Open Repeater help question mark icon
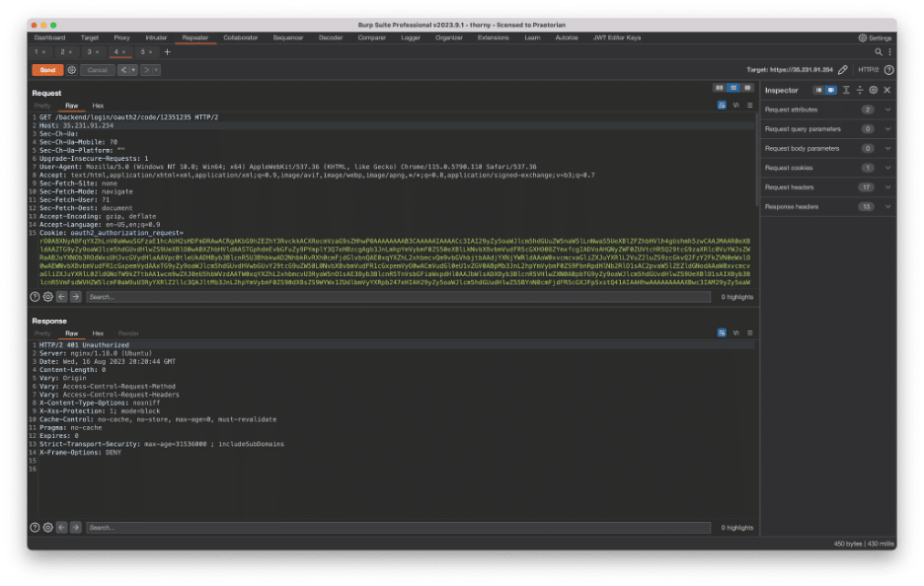The height and width of the screenshot is (586, 924). coord(889,70)
